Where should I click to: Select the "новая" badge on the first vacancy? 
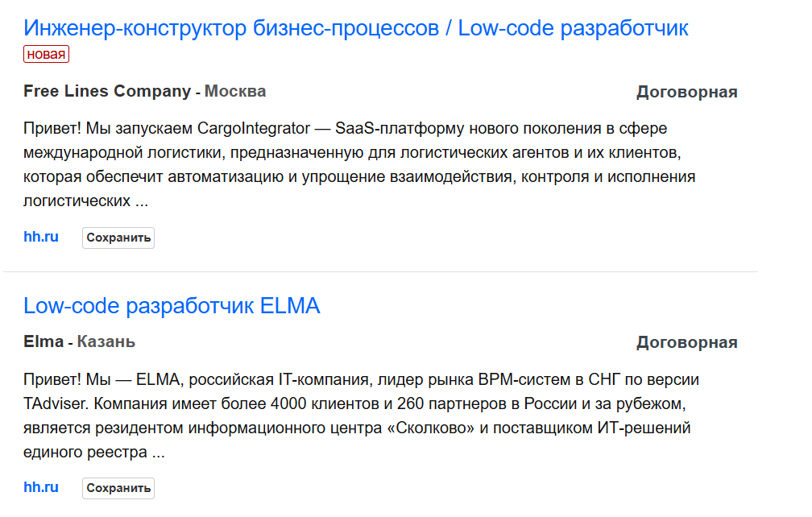click(46, 53)
